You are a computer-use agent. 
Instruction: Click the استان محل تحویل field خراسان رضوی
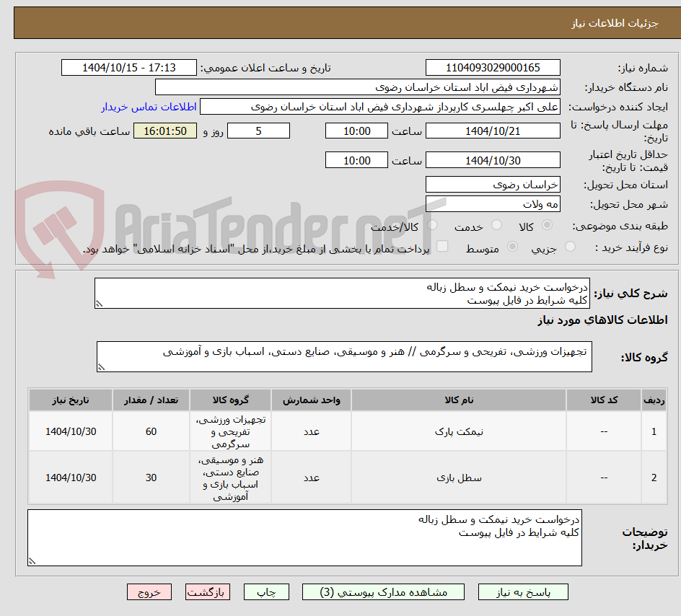pyautogui.click(x=493, y=185)
